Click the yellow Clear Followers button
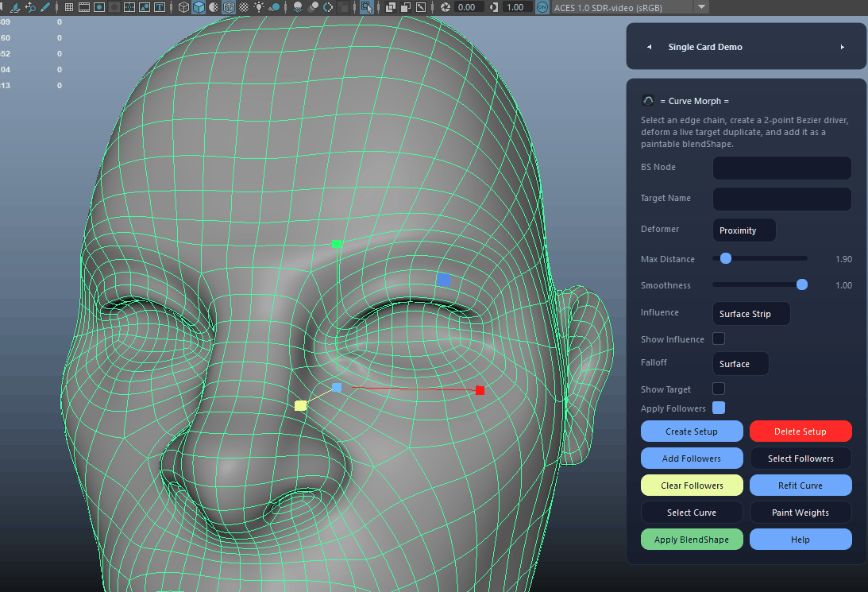This screenshot has width=868, height=592. coord(692,486)
